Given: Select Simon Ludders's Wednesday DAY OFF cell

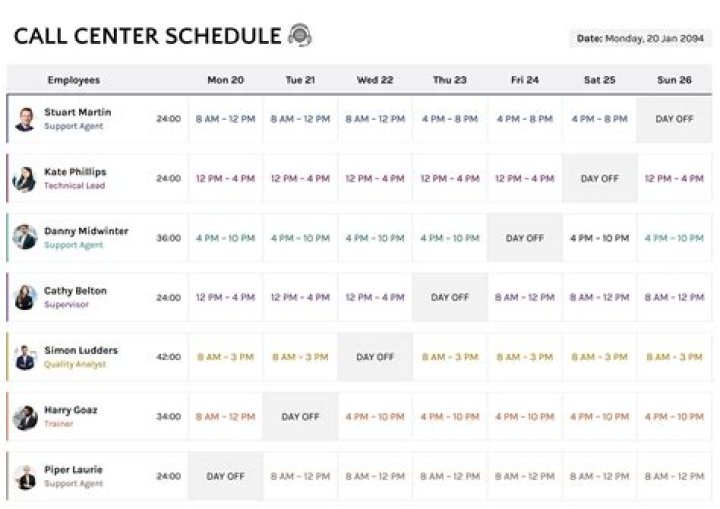Looking at the screenshot, I should (375, 357).
